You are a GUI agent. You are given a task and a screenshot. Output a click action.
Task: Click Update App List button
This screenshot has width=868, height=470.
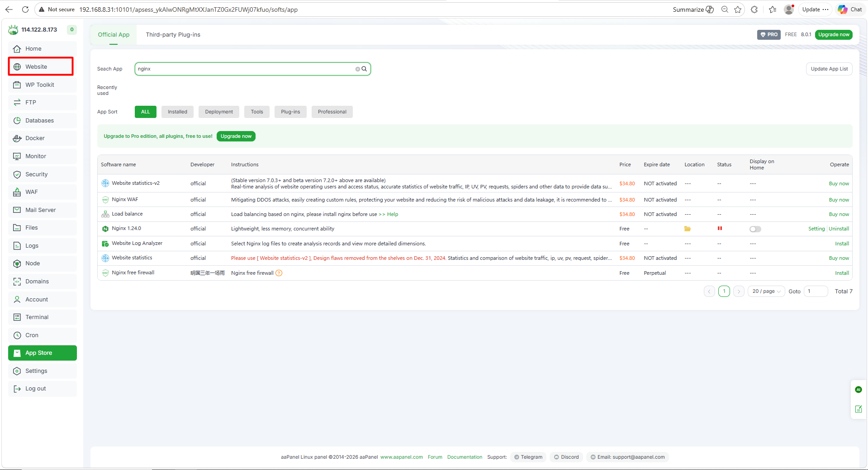(829, 69)
